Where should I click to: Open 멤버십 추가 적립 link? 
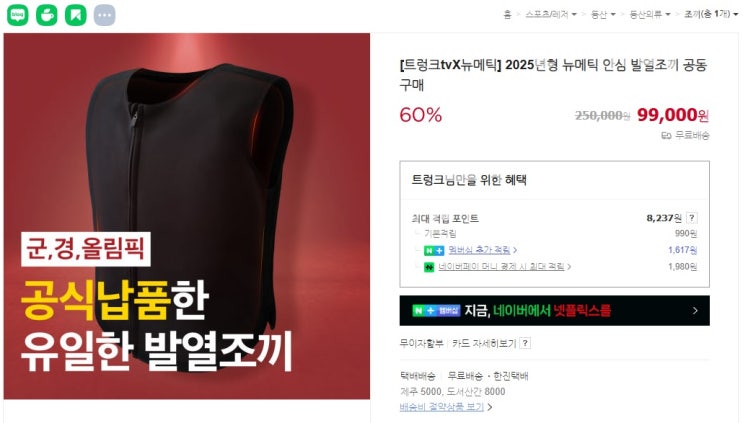tap(482, 250)
